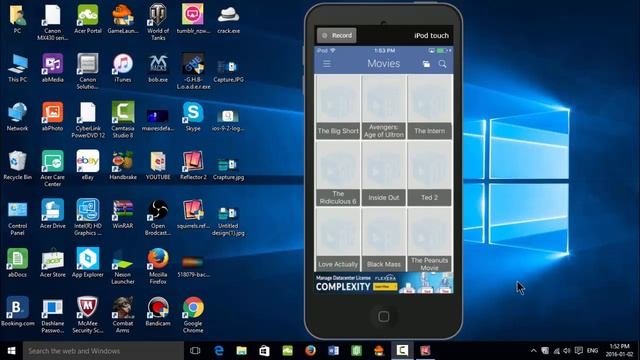Select the Google Chrome desktop icon
The height and width of the screenshot is (360, 640).
pyautogui.click(x=193, y=315)
